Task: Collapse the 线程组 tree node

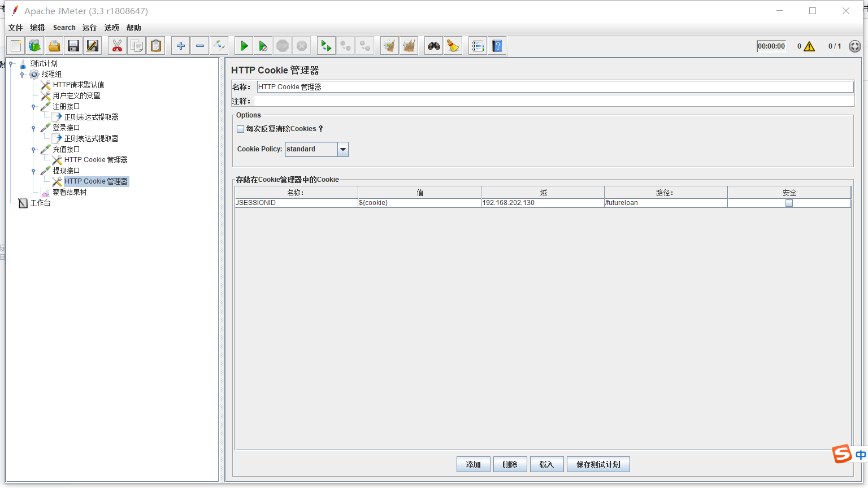Action: pyautogui.click(x=22, y=75)
